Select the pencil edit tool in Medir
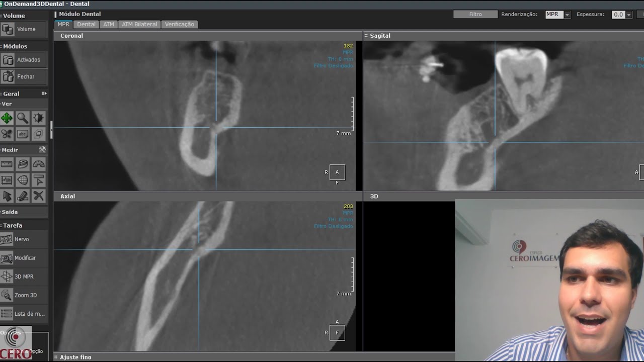The image size is (644, 362). [23, 196]
